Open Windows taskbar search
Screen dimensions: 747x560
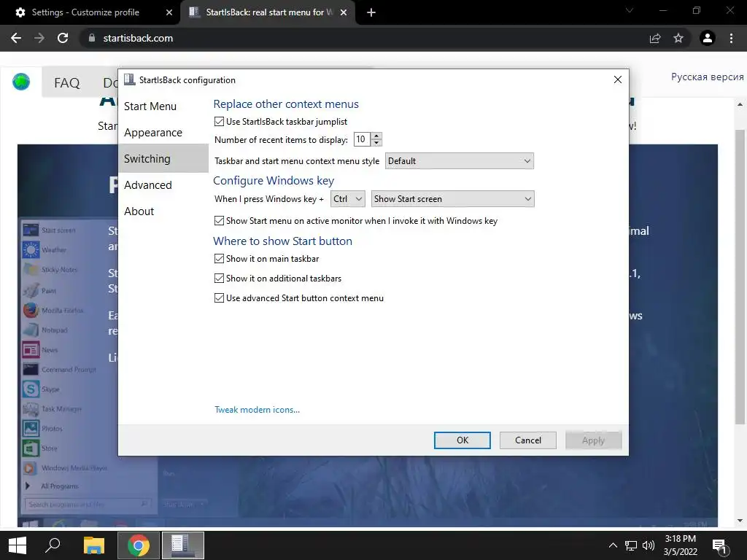53,545
